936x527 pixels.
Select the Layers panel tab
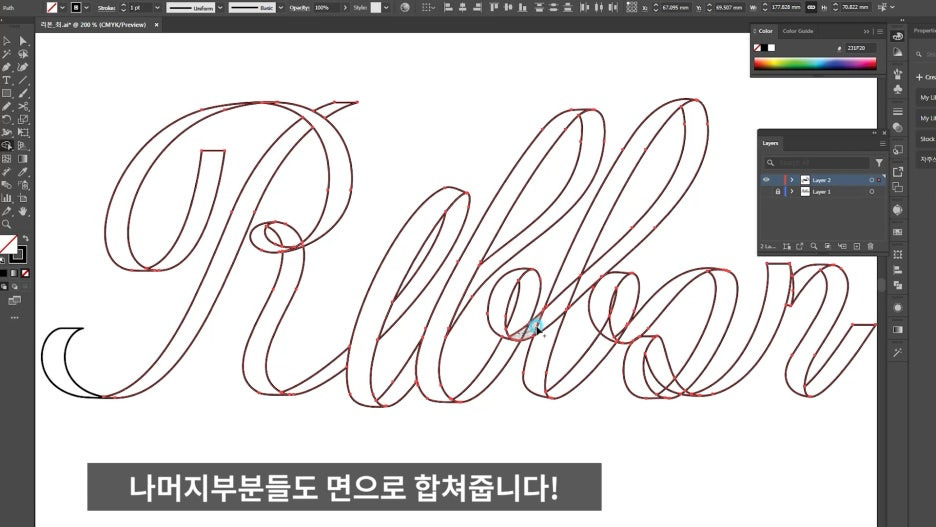click(x=770, y=143)
